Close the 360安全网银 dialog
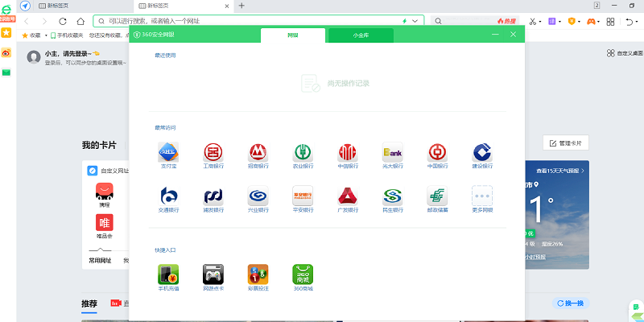The image size is (644, 322). [513, 35]
